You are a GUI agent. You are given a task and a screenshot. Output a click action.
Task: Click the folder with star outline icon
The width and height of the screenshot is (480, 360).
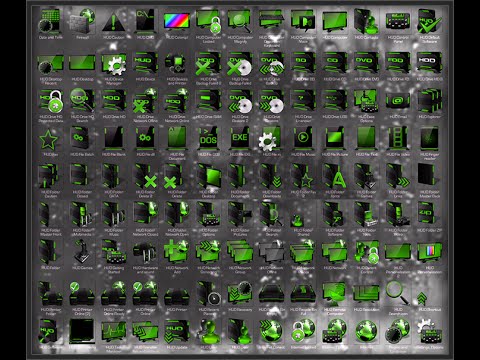pyautogui.click(x=303, y=176)
